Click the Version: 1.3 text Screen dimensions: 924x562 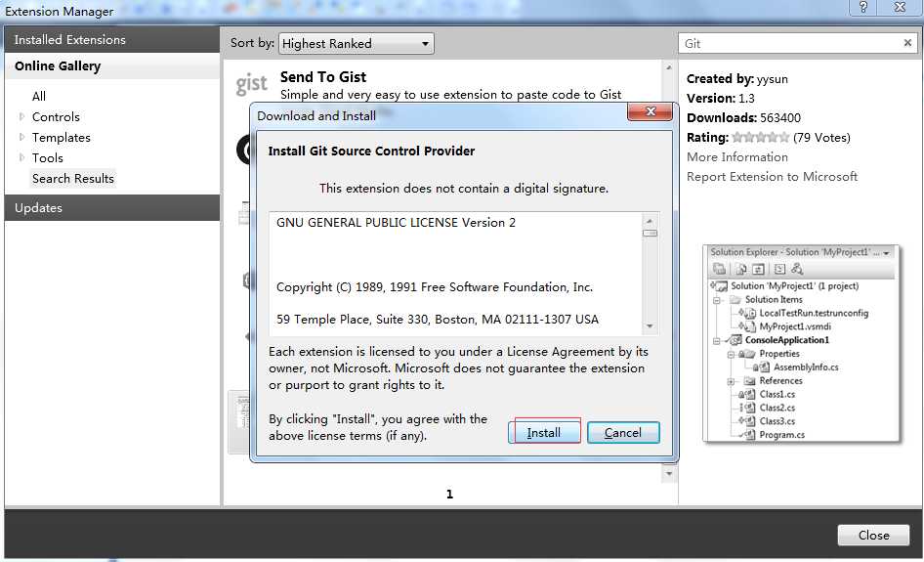(x=721, y=99)
